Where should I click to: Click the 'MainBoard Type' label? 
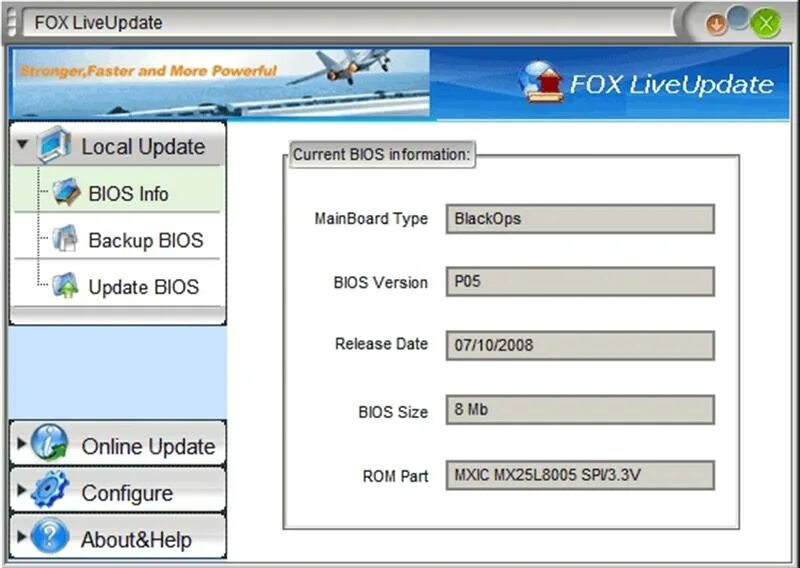tap(371, 219)
